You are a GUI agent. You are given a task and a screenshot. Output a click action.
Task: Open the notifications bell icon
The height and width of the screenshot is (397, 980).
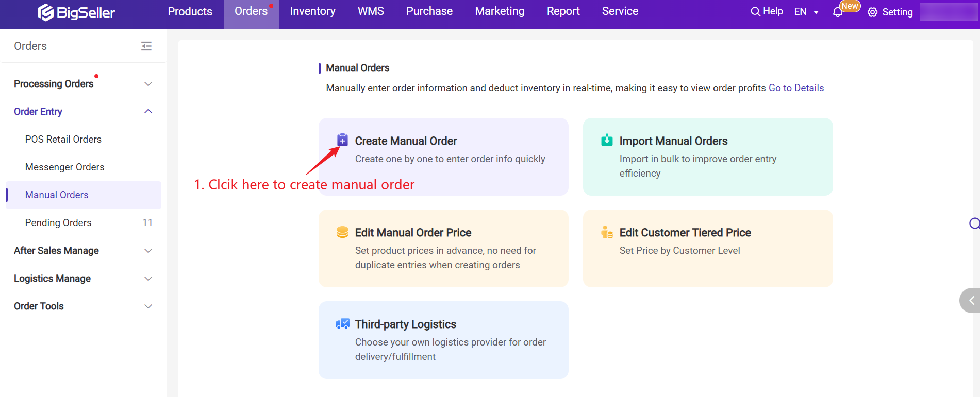click(838, 12)
